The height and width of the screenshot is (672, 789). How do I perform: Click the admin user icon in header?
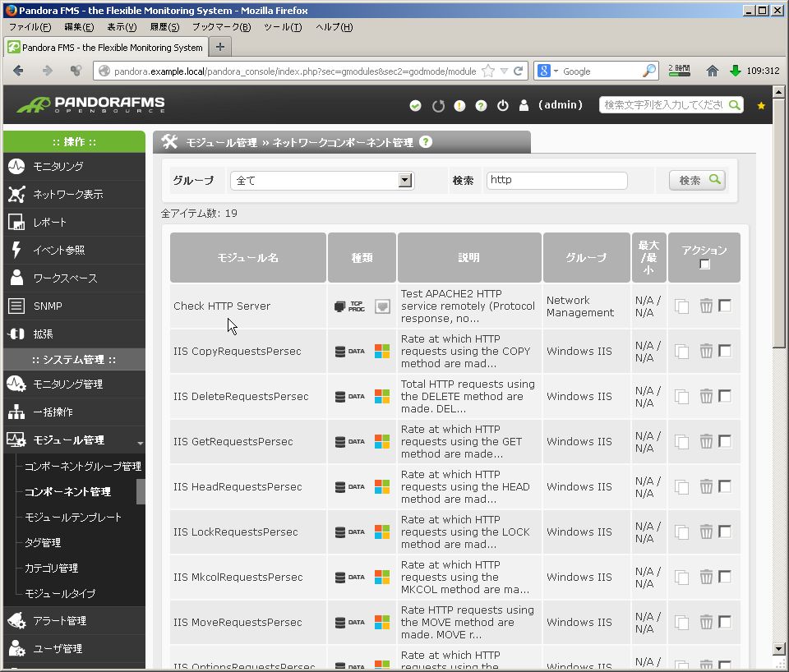click(x=524, y=105)
